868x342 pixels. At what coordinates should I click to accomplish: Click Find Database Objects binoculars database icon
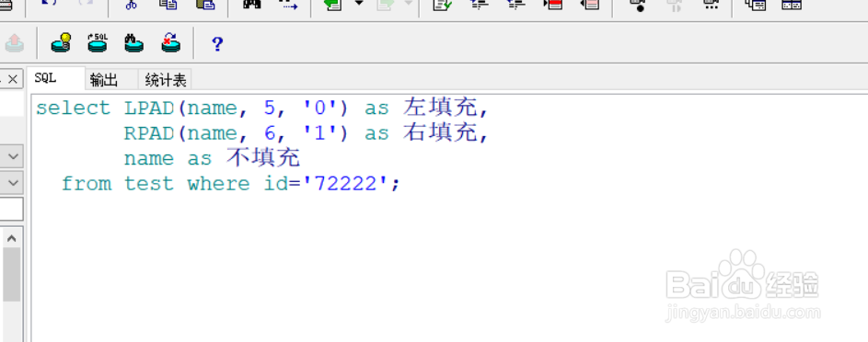pyautogui.click(x=134, y=42)
